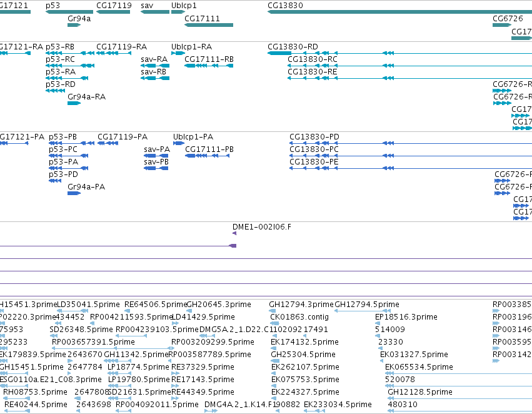
Task: Click transcript sav-RA
Action: (154, 59)
